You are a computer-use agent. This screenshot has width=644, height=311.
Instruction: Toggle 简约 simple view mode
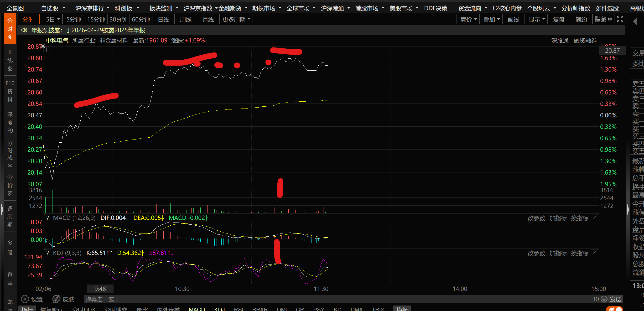click(581, 19)
